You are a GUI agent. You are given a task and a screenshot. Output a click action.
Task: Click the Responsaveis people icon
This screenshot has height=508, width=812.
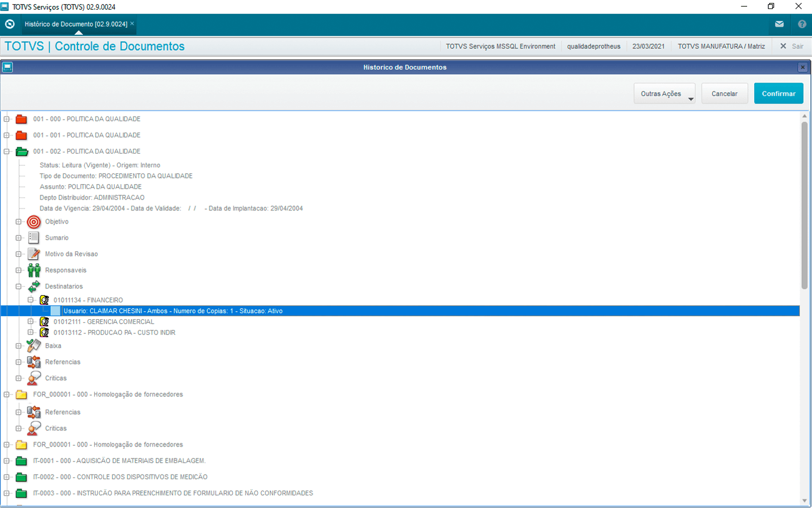34,270
